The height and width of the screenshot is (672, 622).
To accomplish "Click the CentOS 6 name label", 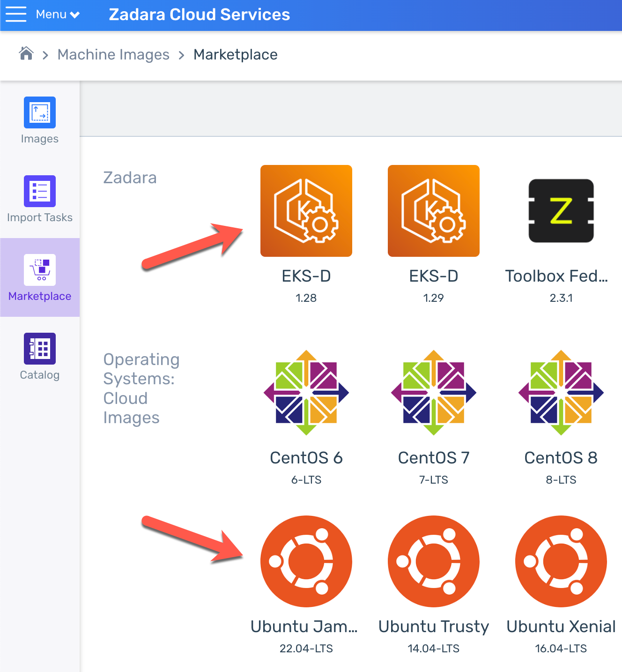I will click(306, 458).
